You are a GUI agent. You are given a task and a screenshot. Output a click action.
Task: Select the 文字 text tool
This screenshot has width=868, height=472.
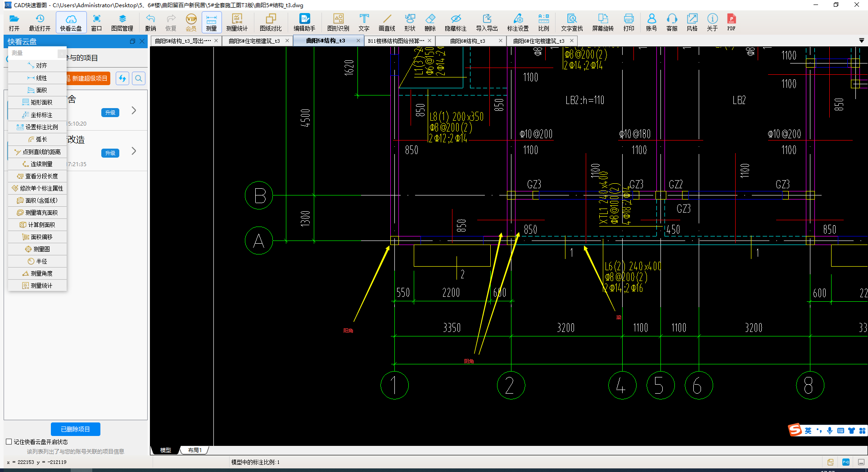[x=364, y=22]
